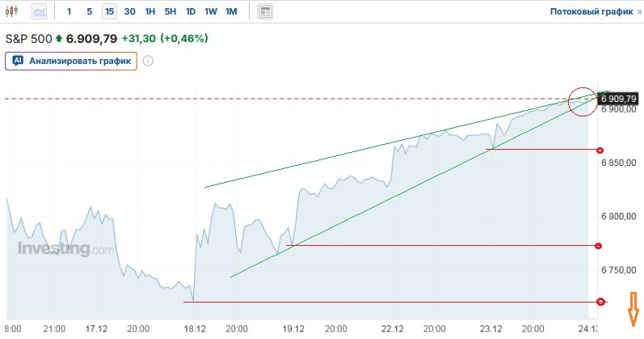Image resolution: width=644 pixels, height=339 pixels.
Task: Select the 1 minute interval
Action: tap(69, 12)
